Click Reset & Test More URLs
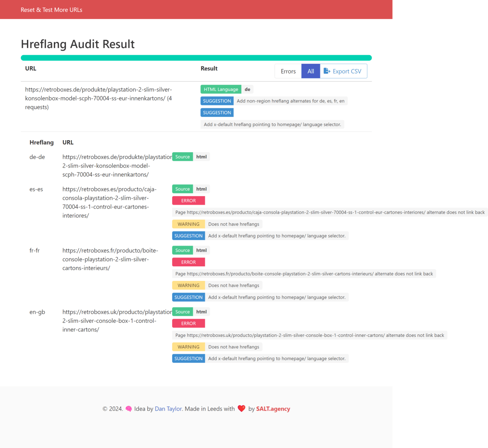The image size is (488, 448). [x=51, y=10]
